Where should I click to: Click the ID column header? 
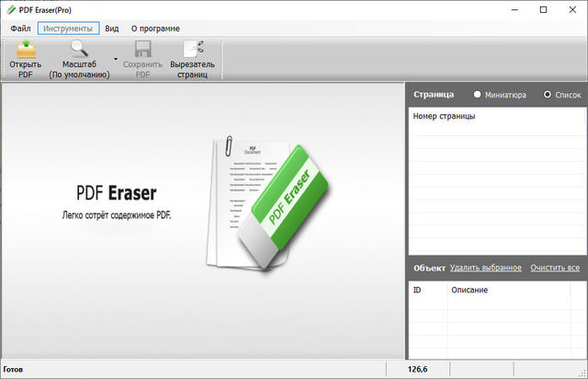417,290
